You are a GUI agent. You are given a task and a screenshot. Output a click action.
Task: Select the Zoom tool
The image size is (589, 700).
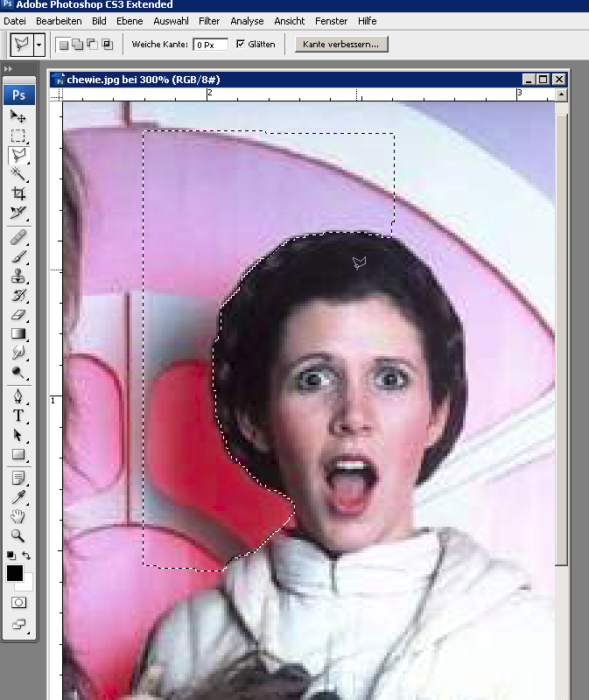coord(18,535)
